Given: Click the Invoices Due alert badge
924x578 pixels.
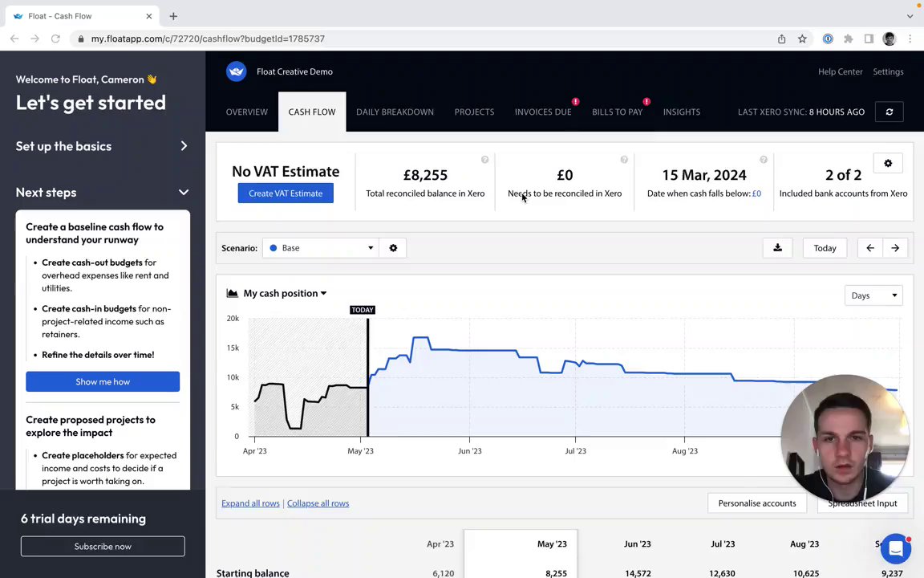Looking at the screenshot, I should pos(575,101).
